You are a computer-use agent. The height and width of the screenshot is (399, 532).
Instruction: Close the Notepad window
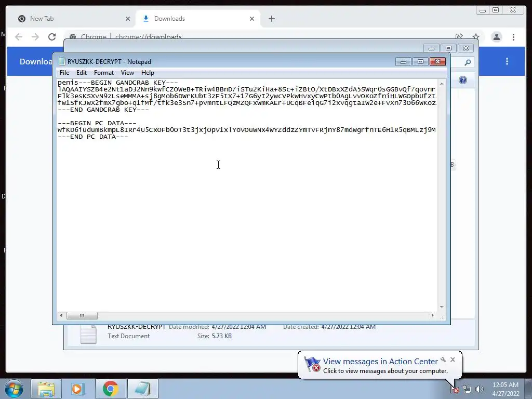(x=437, y=62)
